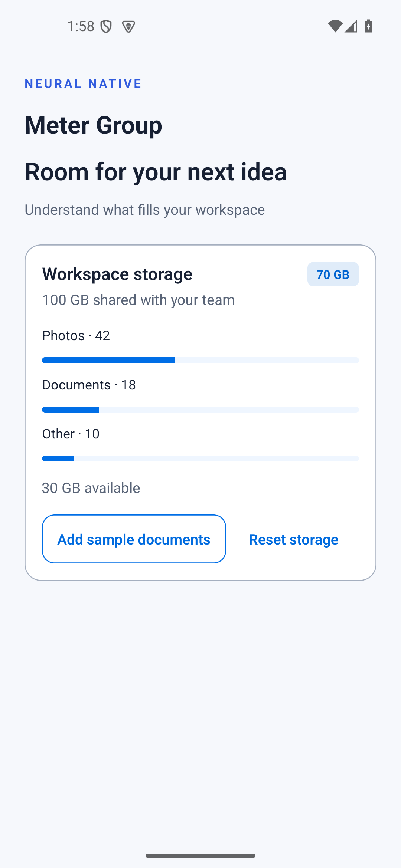Screen dimensions: 401x868
Task: Tap the home gesture bar
Action: click(200, 856)
